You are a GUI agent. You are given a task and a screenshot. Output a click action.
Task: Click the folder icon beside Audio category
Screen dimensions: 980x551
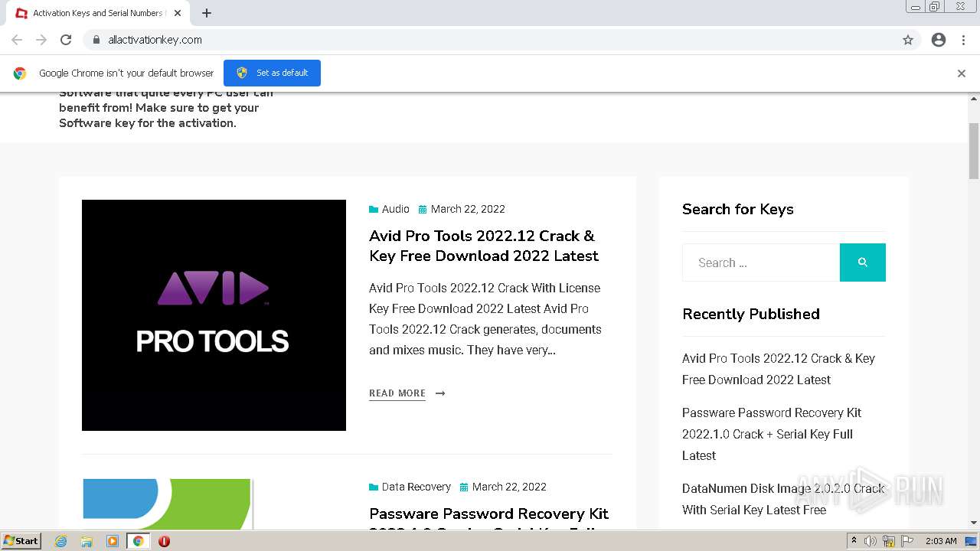click(x=374, y=209)
